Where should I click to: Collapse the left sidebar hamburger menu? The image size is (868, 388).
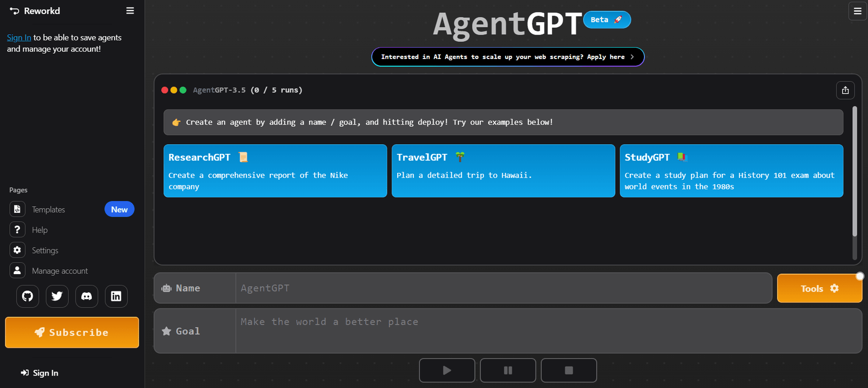(x=130, y=11)
